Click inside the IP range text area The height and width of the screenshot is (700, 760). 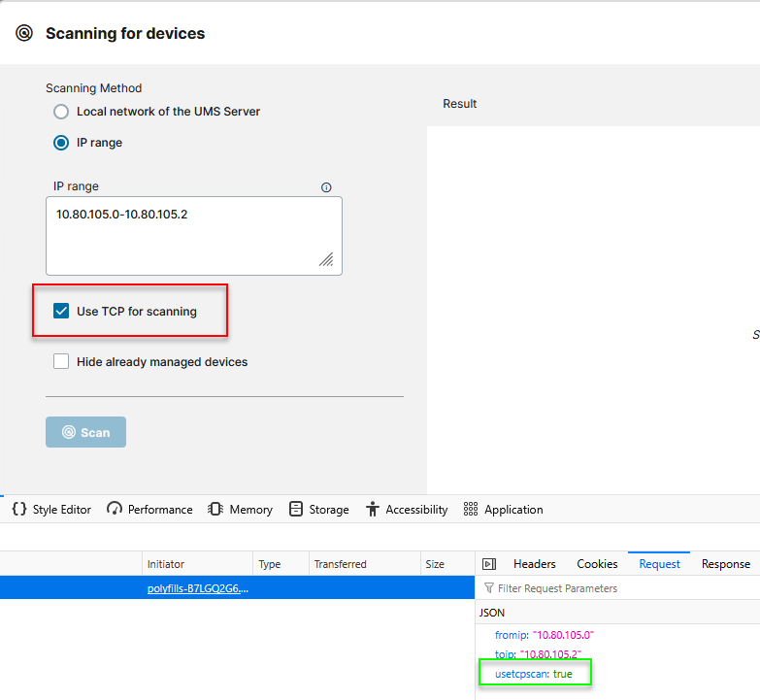(194, 236)
